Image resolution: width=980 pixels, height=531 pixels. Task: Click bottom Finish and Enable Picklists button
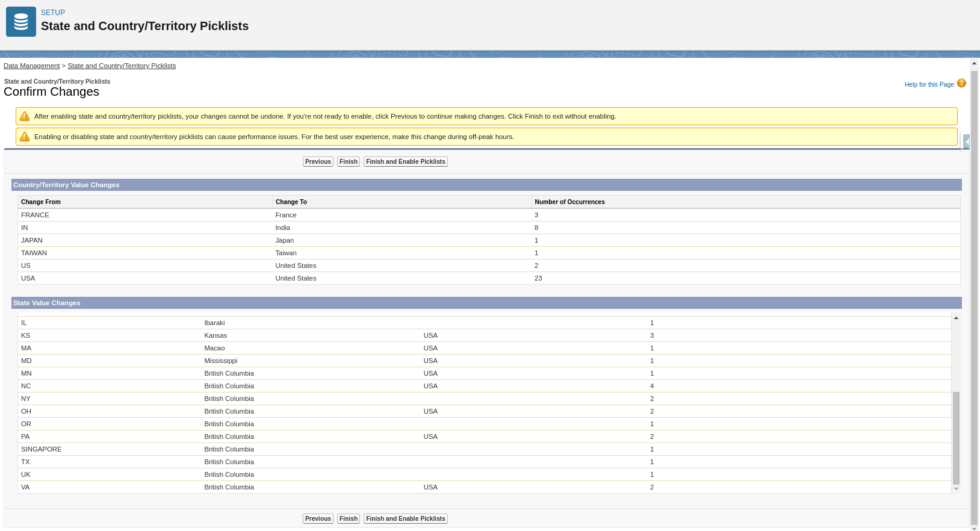(406, 518)
